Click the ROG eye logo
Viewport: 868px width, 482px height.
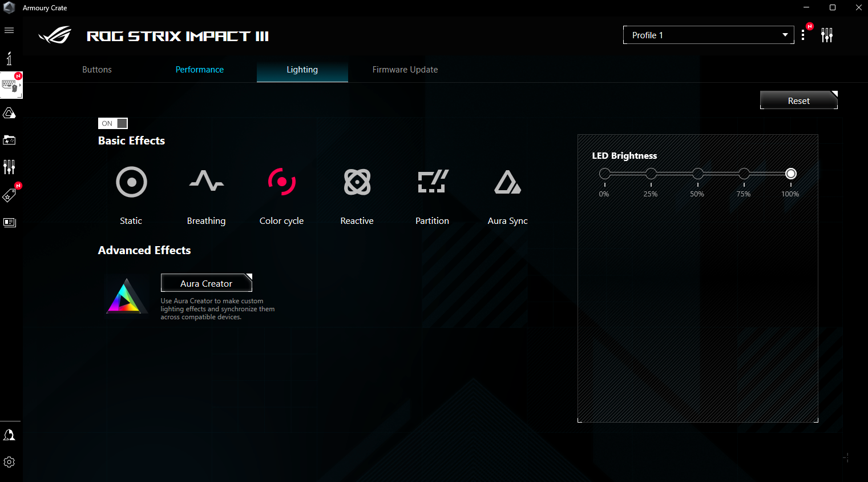[x=55, y=35]
